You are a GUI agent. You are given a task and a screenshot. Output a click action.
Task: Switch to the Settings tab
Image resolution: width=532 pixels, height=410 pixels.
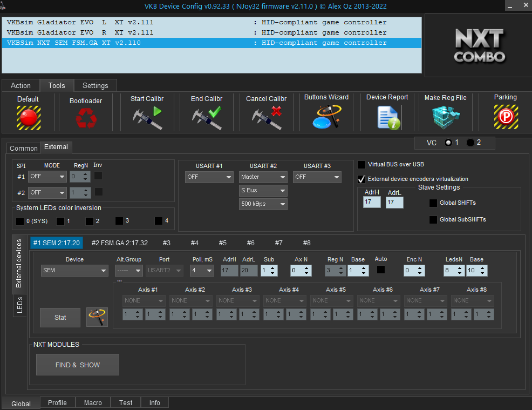(x=96, y=85)
